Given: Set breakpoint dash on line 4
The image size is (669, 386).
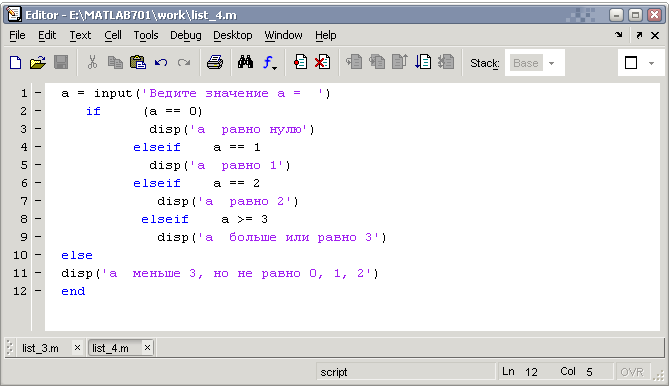Looking at the screenshot, I should [38, 146].
